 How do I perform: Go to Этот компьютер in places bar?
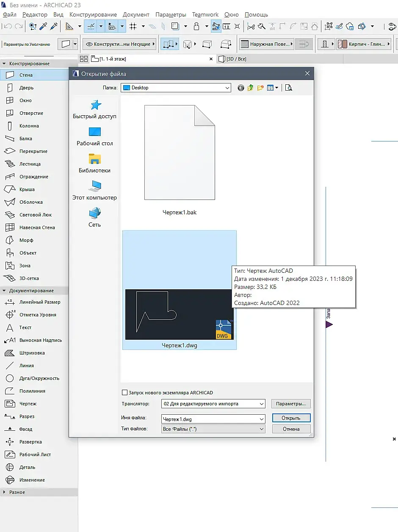coord(94,191)
